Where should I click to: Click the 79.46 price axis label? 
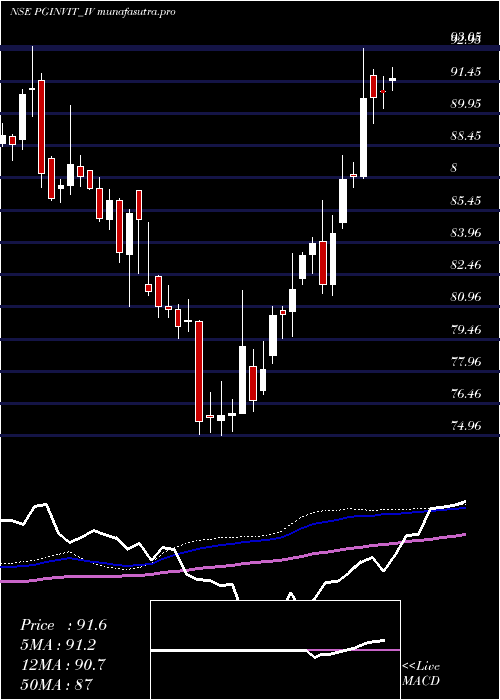[x=466, y=329]
